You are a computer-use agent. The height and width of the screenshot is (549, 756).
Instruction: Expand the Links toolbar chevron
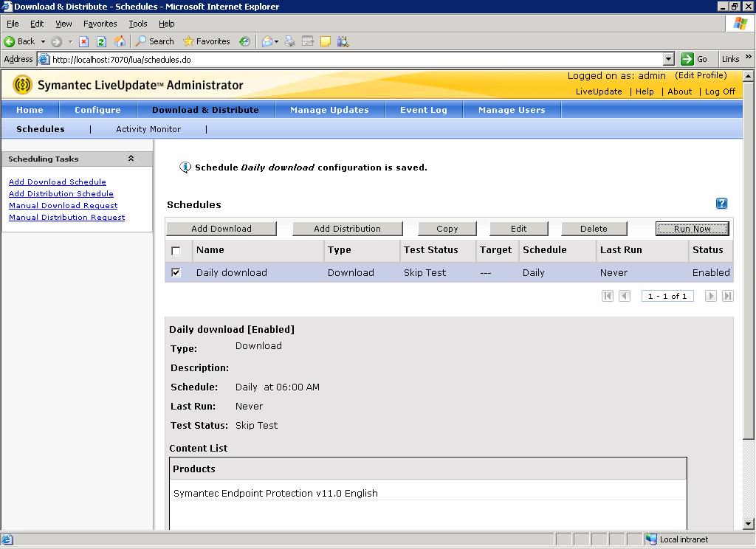749,57
